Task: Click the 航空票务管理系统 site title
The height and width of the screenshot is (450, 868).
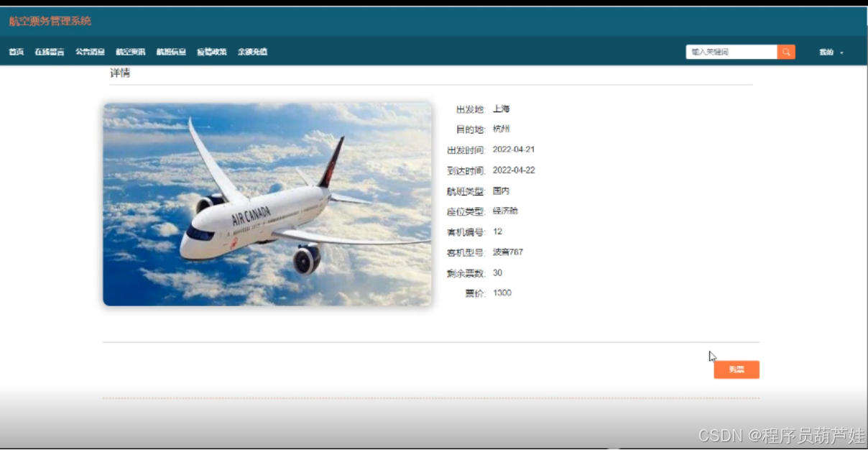Action: click(48, 21)
